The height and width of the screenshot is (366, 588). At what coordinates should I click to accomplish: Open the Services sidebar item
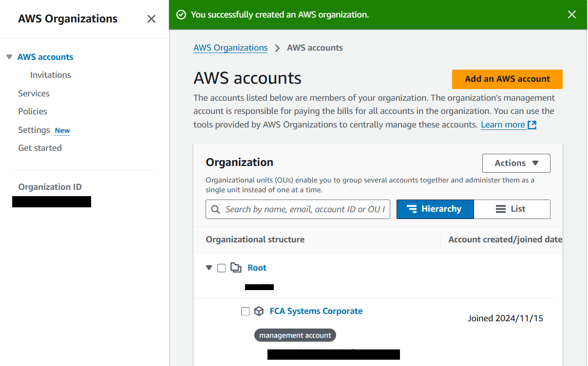pos(34,93)
